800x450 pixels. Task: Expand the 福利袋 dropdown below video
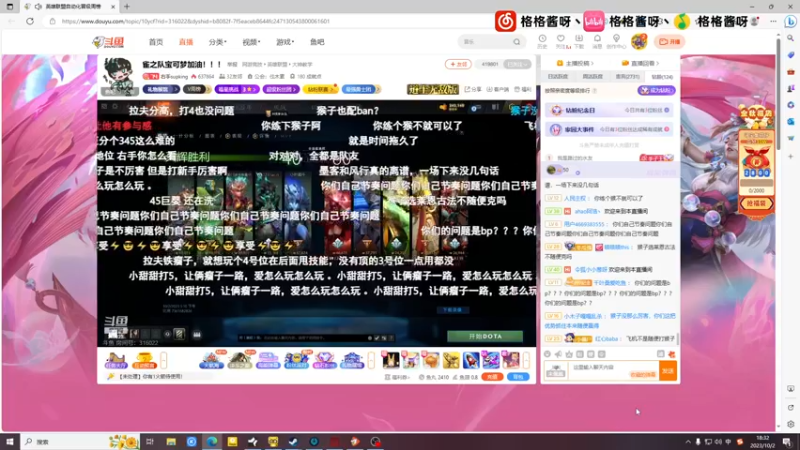tap(397, 377)
